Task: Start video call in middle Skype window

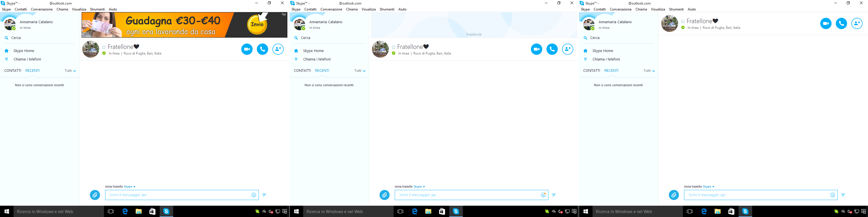Action: click(537, 49)
